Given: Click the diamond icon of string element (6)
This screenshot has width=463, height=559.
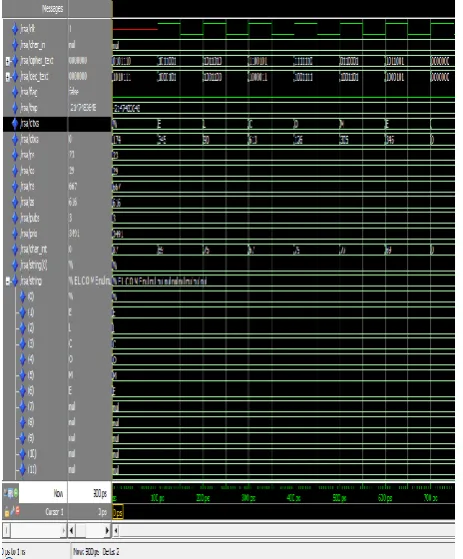Looking at the screenshot, I should [x=22, y=391].
